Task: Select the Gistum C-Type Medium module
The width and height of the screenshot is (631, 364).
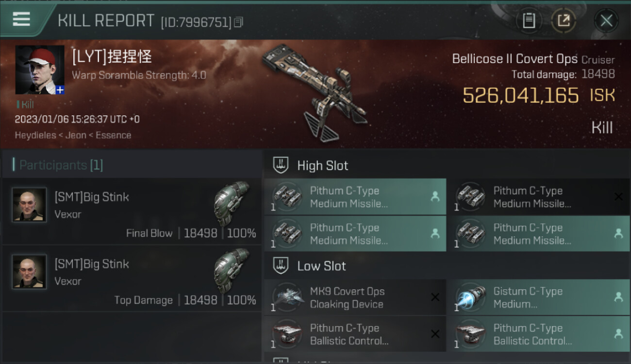Action: pos(539,298)
